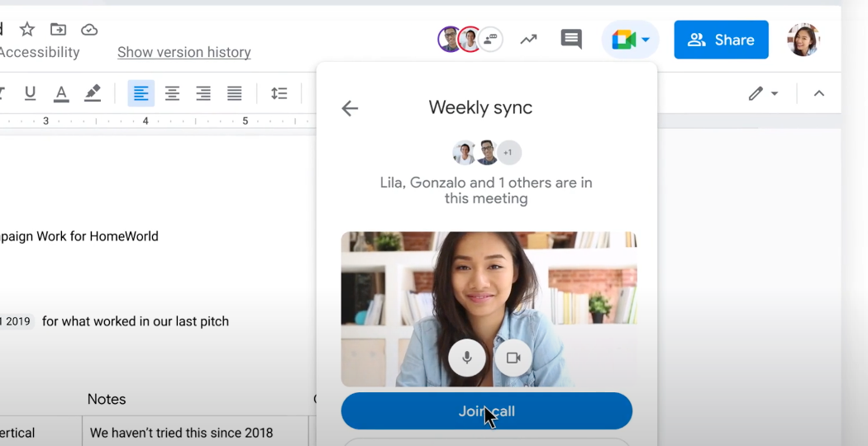Open line and paragraph spacing menu
This screenshot has width=868, height=446.
click(279, 93)
